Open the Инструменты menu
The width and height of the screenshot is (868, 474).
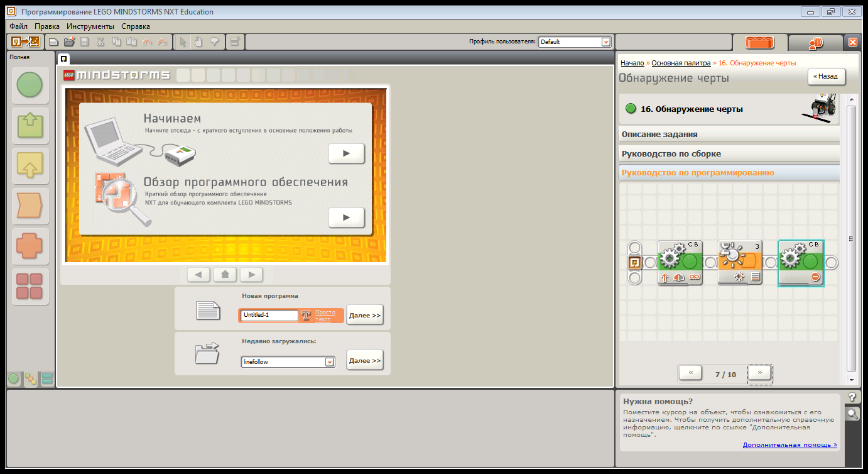click(x=90, y=26)
